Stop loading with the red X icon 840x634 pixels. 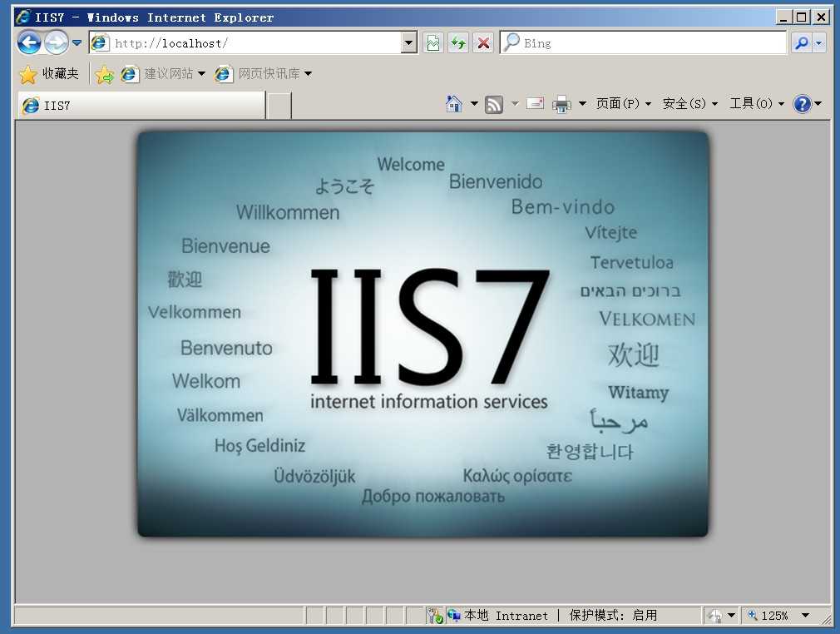click(483, 43)
